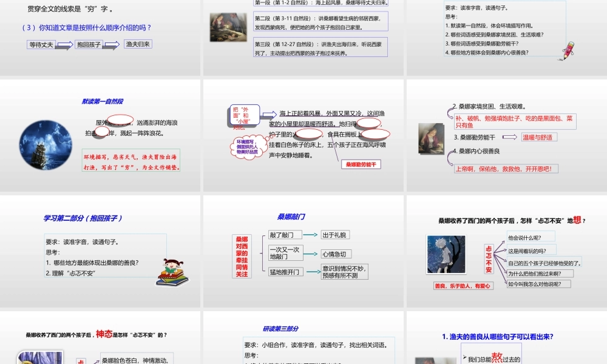This screenshot has width=607, height=364.
Task: Click the highlighted 温暖与舒适 label
Action: click(x=539, y=137)
